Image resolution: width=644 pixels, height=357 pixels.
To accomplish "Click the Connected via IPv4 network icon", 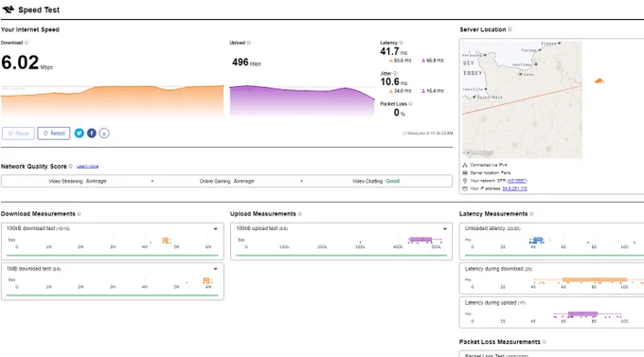I will pos(465,165).
